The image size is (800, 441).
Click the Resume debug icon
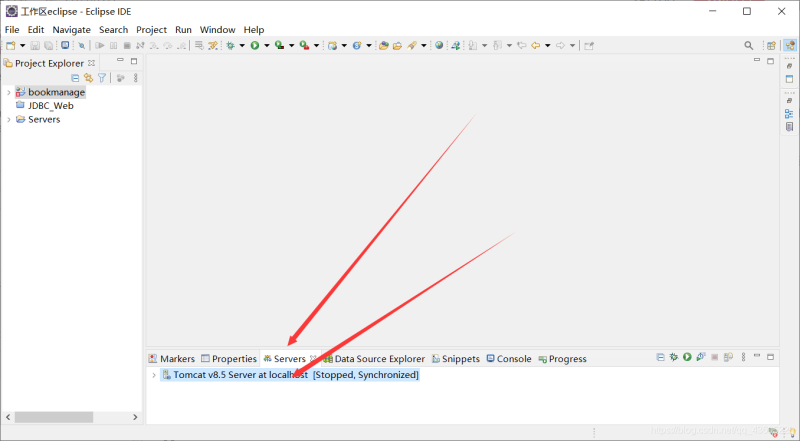coord(100,45)
